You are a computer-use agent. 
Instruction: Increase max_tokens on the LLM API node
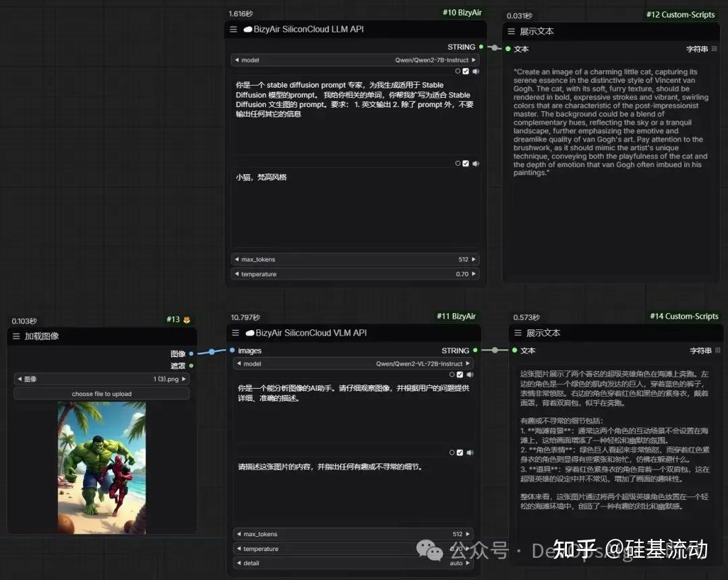click(474, 259)
